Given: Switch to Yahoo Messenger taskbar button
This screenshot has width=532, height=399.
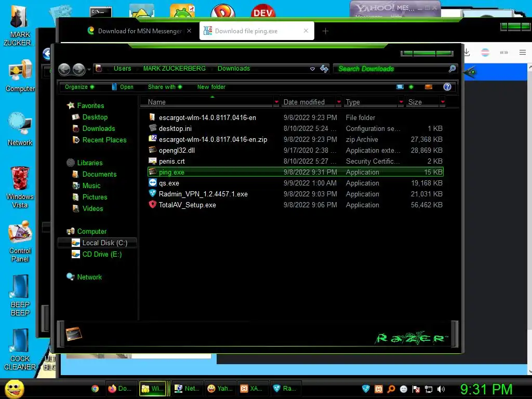Looking at the screenshot, I should click(x=220, y=389).
